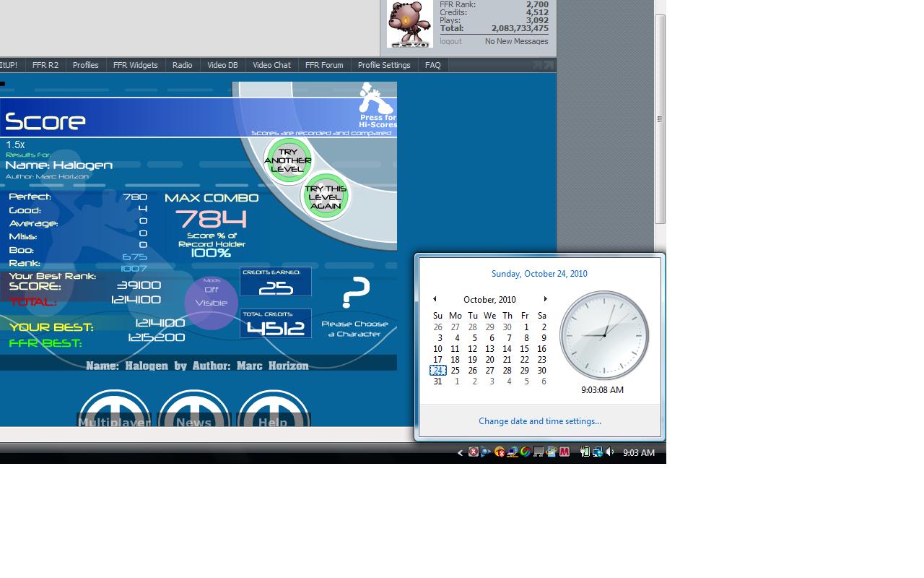The image size is (924, 578).
Task: Click the power plug battery tray icon
Action: [585, 452]
